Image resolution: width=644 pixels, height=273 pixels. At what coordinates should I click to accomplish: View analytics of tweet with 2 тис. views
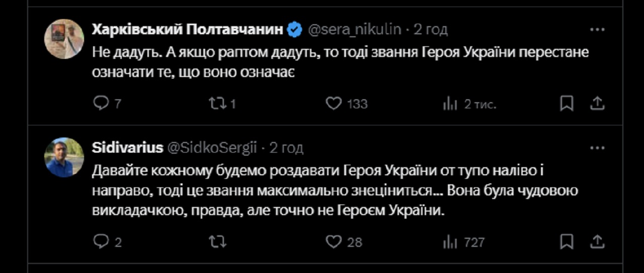pos(450,104)
